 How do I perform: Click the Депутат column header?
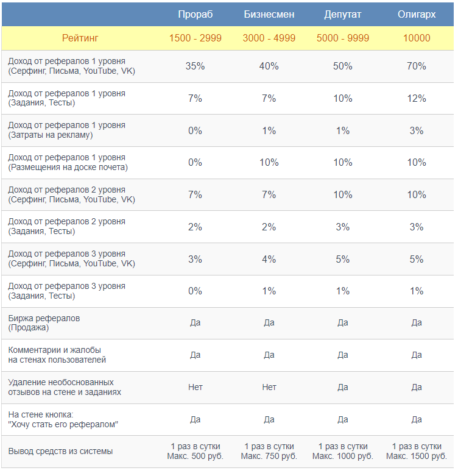[344, 14]
